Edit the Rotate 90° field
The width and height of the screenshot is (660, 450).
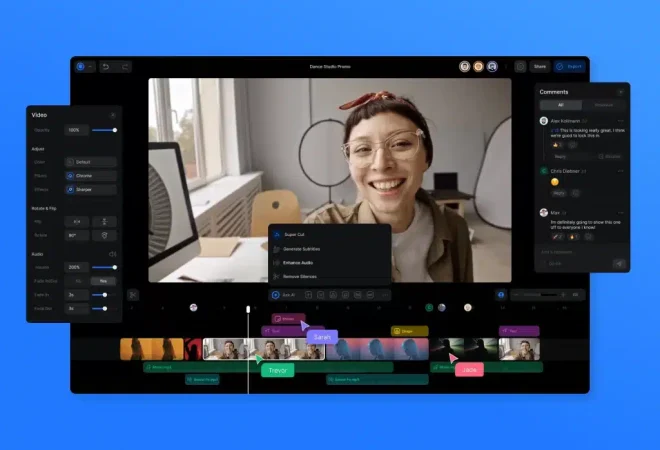click(77, 235)
